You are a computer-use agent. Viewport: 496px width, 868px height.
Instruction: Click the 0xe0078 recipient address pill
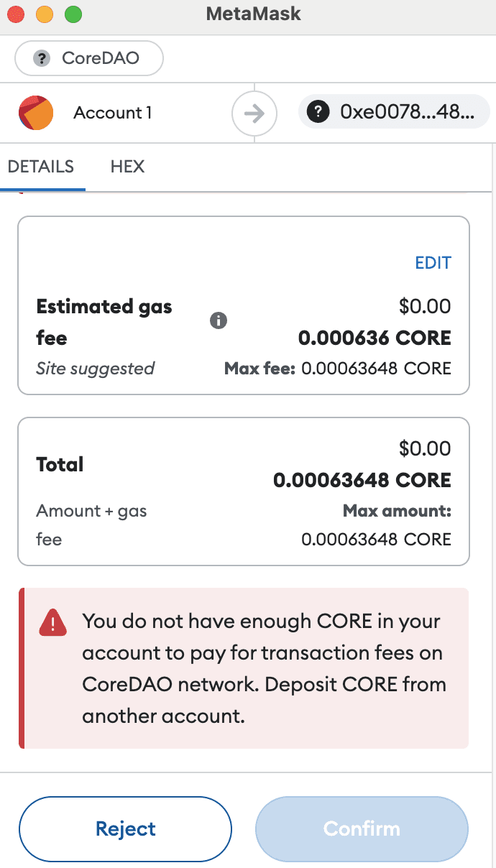pyautogui.click(x=394, y=113)
